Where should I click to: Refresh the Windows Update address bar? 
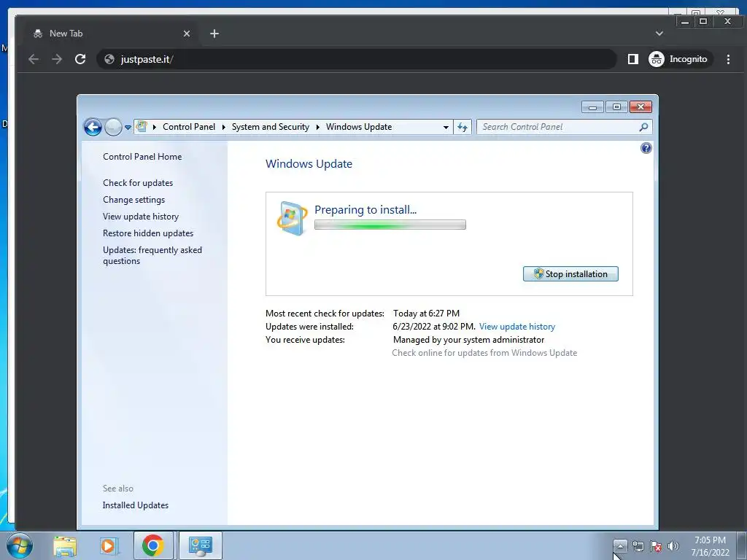462,127
